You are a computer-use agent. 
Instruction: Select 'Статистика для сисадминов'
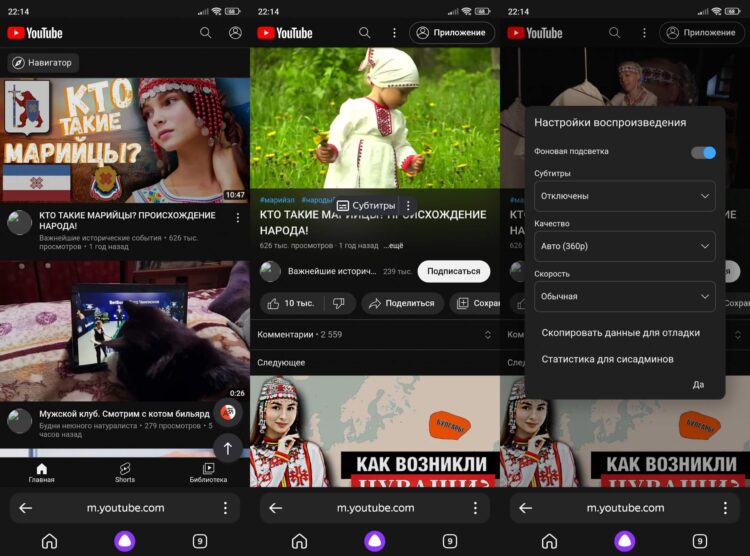607,359
